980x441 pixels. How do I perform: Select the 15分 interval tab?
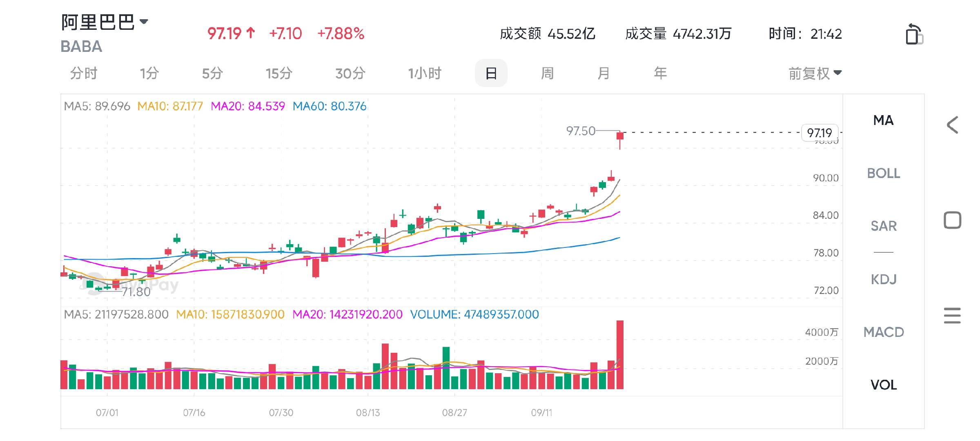tap(279, 73)
